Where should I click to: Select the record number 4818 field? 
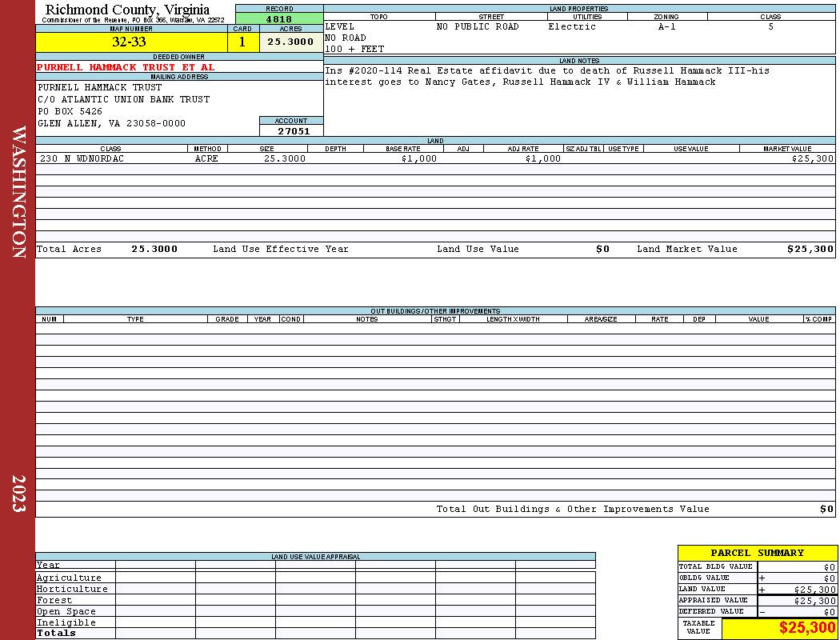coord(279,18)
